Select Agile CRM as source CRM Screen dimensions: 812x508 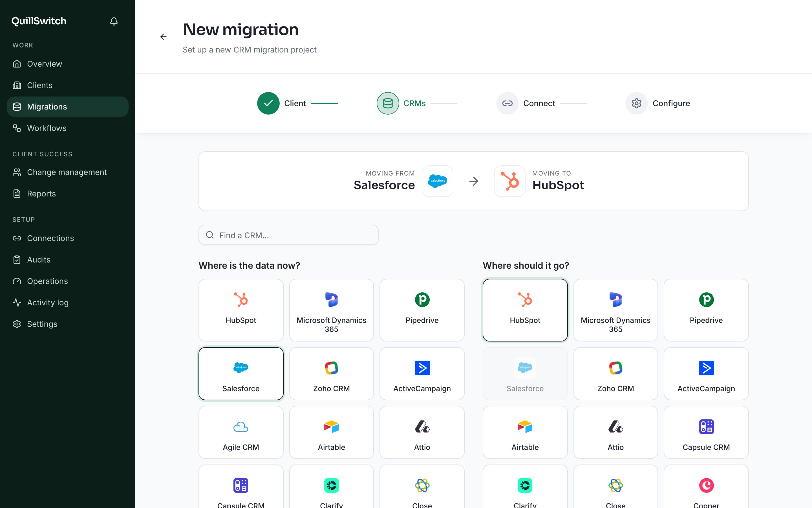click(241, 432)
